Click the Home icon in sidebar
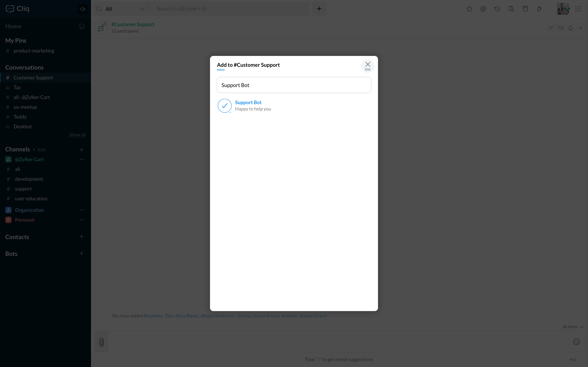 click(x=82, y=26)
